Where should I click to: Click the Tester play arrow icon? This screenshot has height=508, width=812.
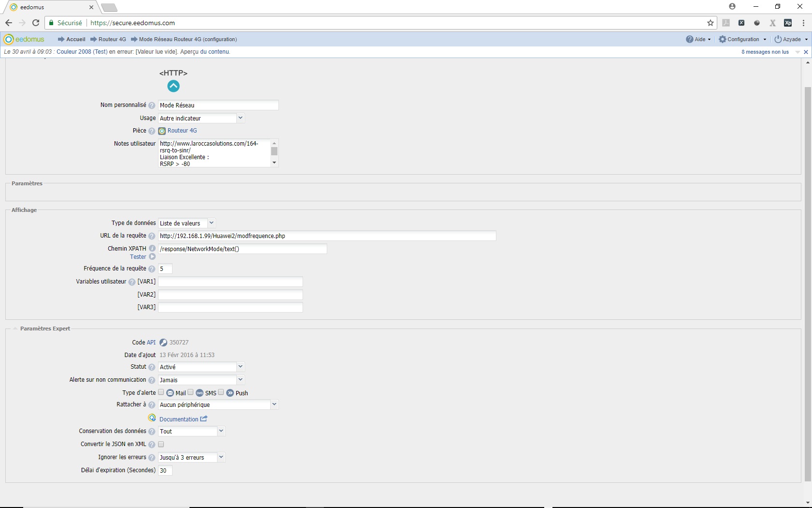(152, 257)
